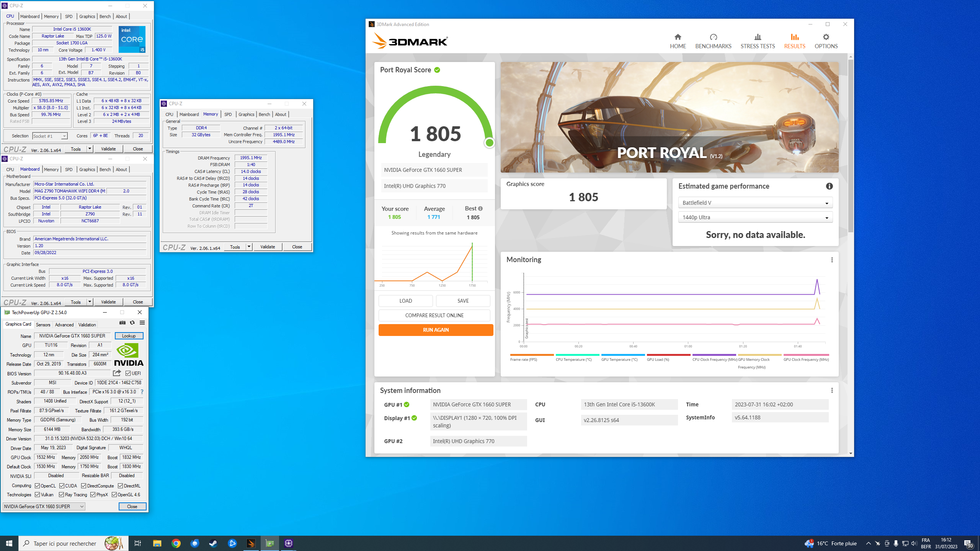
Task: Click the LOAD button in 3DMark
Action: point(405,301)
